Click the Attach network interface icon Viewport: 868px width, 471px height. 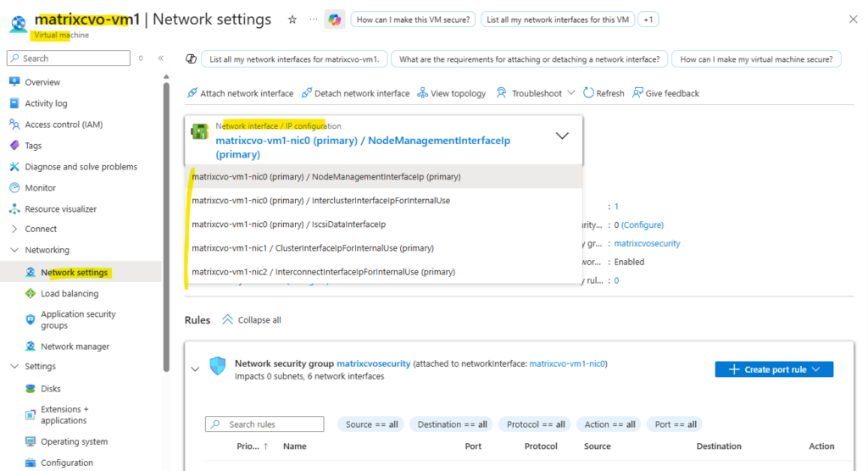coord(192,93)
